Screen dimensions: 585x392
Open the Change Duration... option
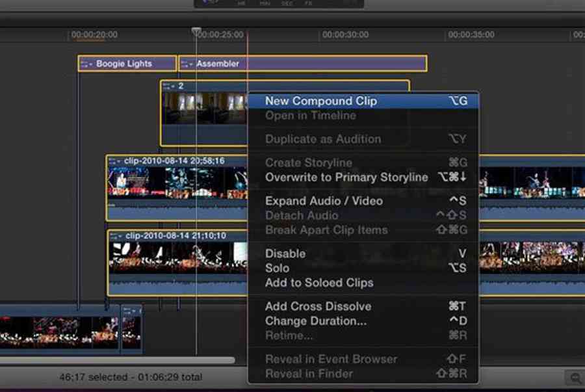(x=315, y=321)
